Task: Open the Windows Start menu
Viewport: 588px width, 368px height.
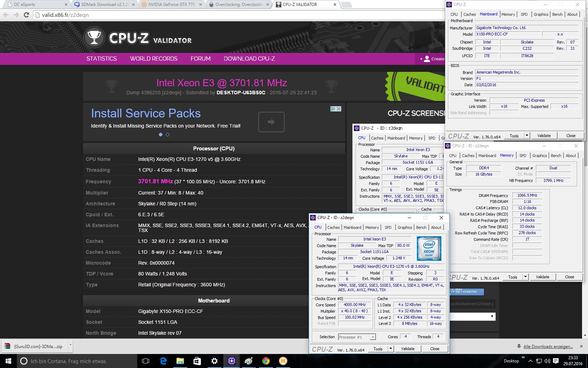Action: click(x=8, y=361)
